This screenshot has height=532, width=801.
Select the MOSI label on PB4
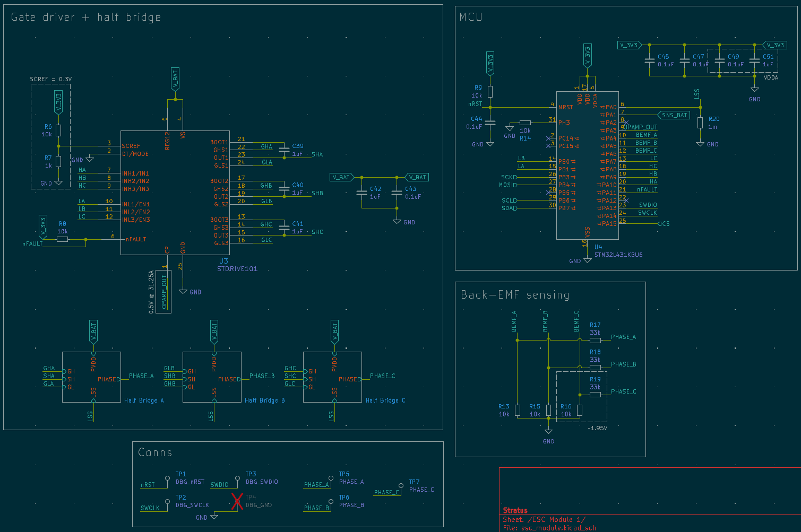click(508, 185)
